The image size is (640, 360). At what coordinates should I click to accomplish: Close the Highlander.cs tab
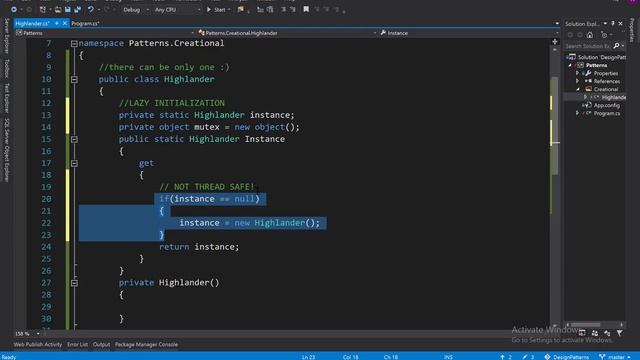[64, 24]
